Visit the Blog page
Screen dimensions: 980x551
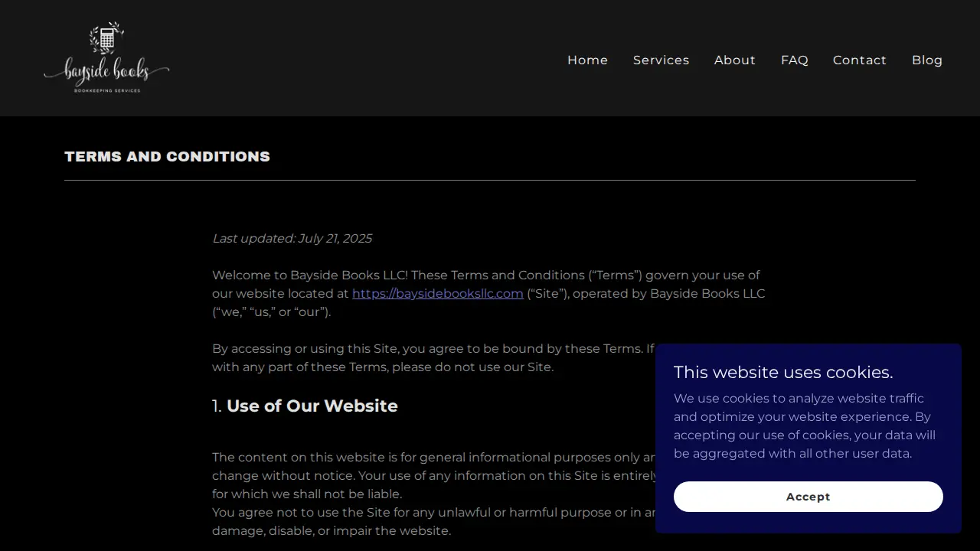[926, 60]
